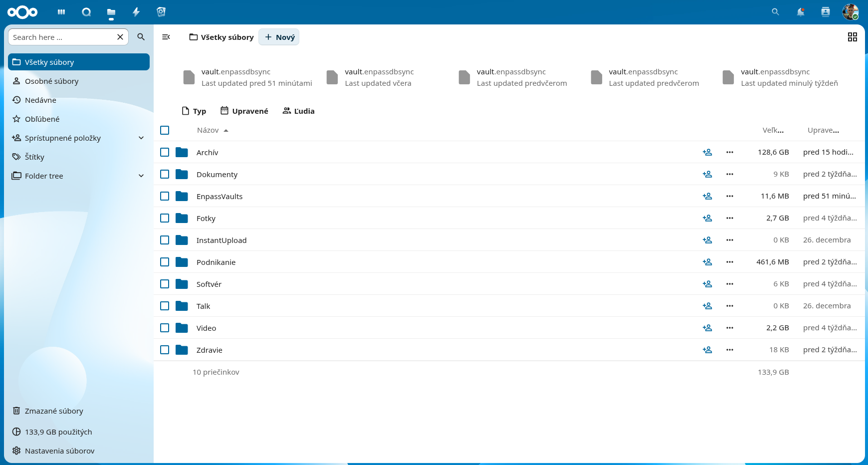This screenshot has width=868, height=465.
Task: Open the Ľudia filter
Action: [x=298, y=111]
